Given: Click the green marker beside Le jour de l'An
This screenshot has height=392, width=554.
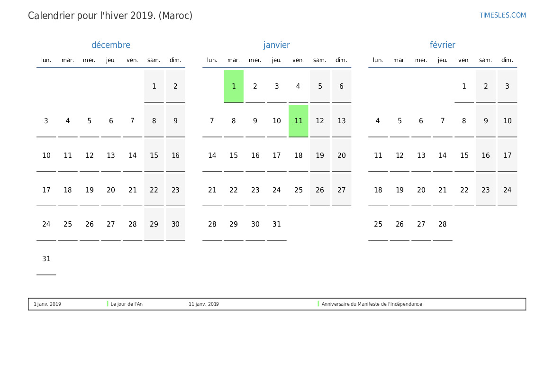Looking at the screenshot, I should click(x=108, y=304).
